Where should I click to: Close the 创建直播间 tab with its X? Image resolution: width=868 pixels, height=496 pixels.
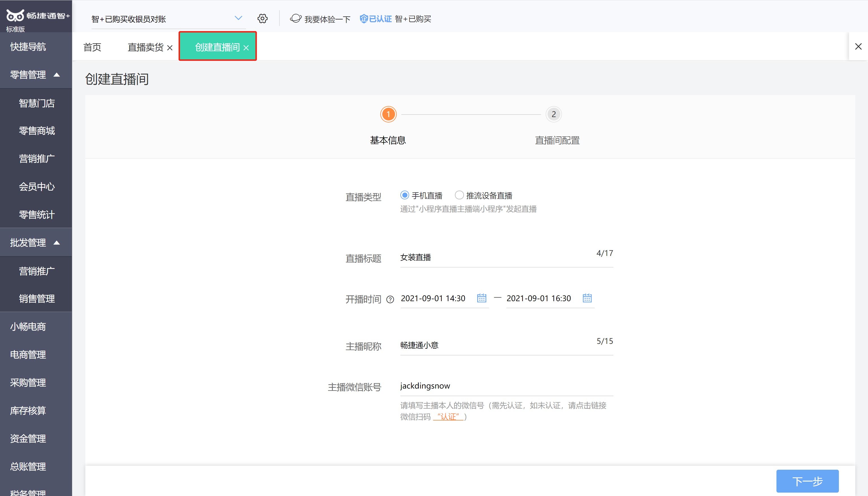(x=246, y=48)
